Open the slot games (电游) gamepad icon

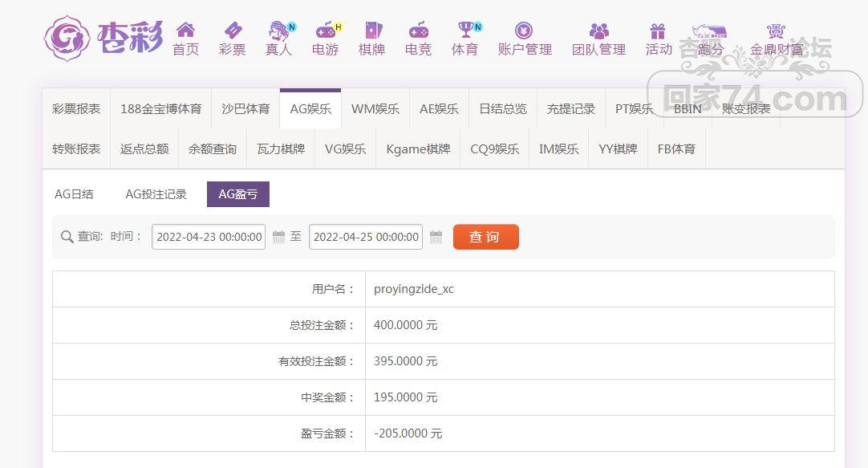[x=325, y=31]
